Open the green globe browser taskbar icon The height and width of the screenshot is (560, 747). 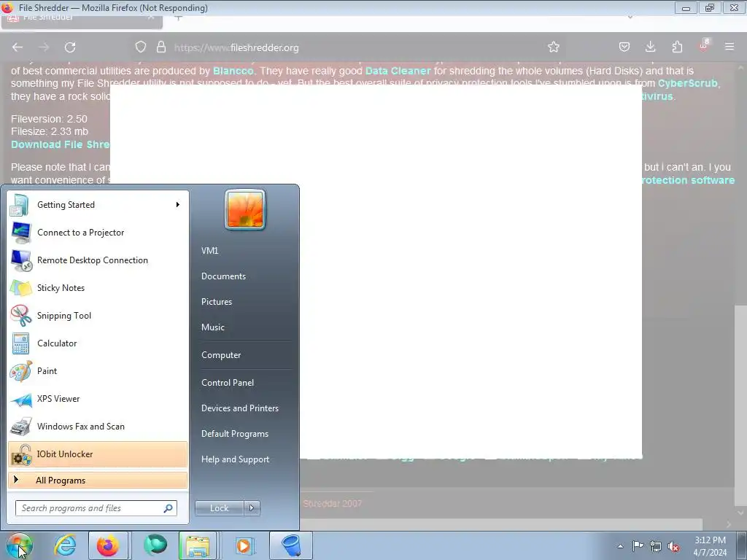[x=155, y=545]
